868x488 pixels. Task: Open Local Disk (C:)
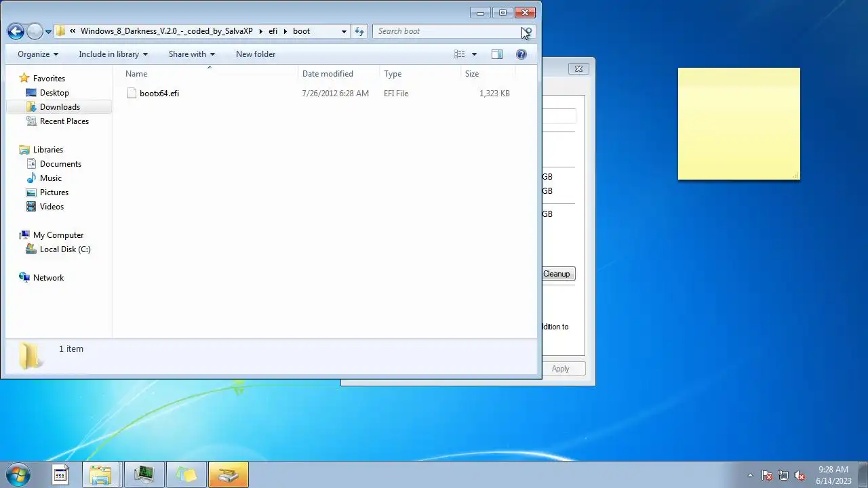pyautogui.click(x=65, y=249)
